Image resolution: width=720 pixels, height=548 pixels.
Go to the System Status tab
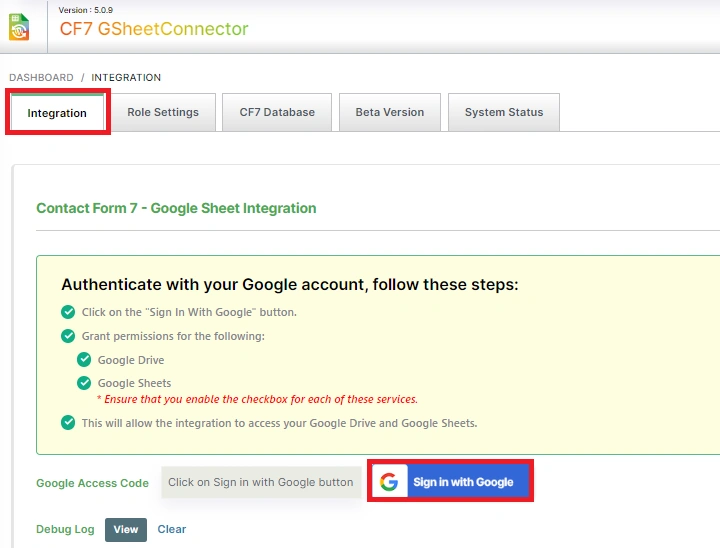tap(504, 112)
